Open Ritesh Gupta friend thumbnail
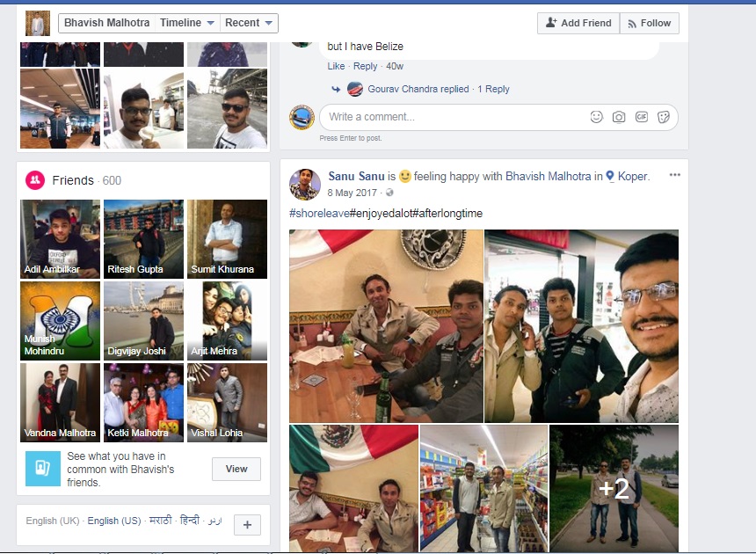This screenshot has width=756, height=554. coord(143,239)
